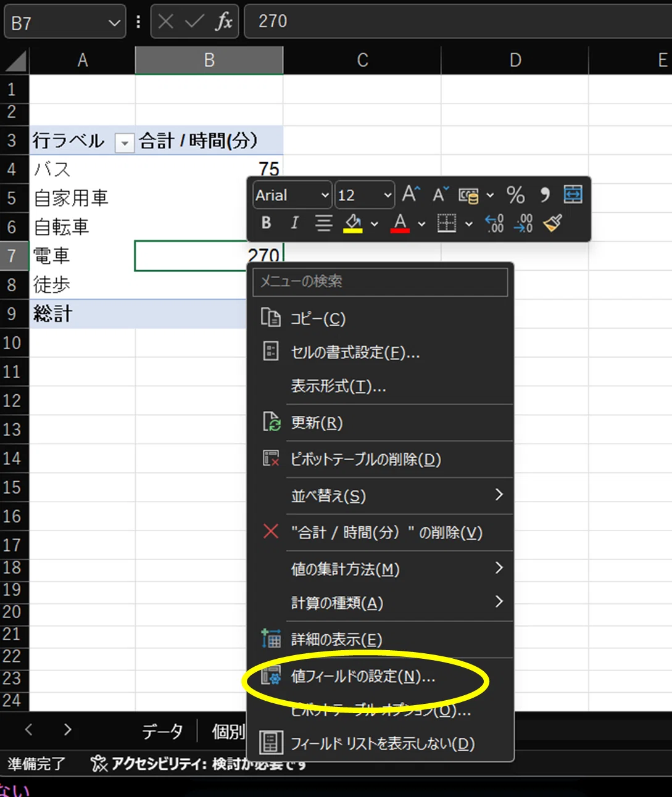This screenshot has height=797, width=672.
Task: Click the format painter brush icon
Action: point(552,223)
